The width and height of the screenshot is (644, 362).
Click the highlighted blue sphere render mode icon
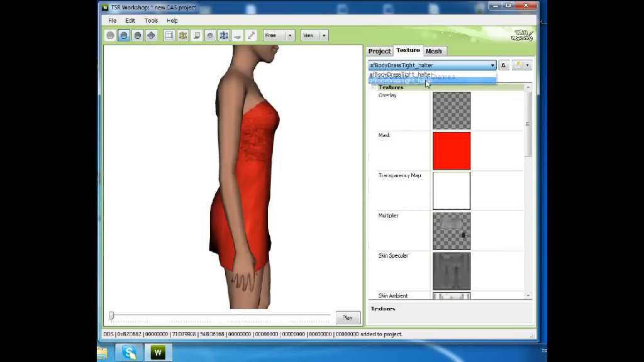(124, 36)
